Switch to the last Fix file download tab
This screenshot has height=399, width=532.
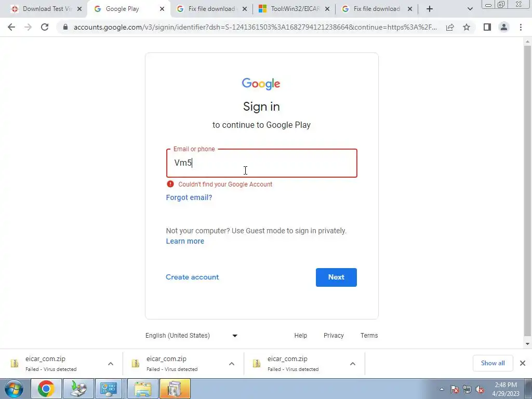pos(377,9)
